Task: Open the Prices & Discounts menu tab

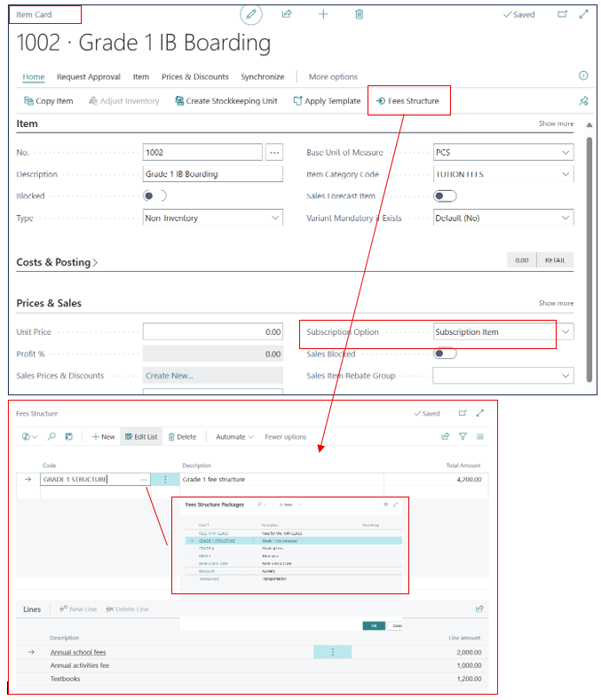Action: (x=195, y=76)
